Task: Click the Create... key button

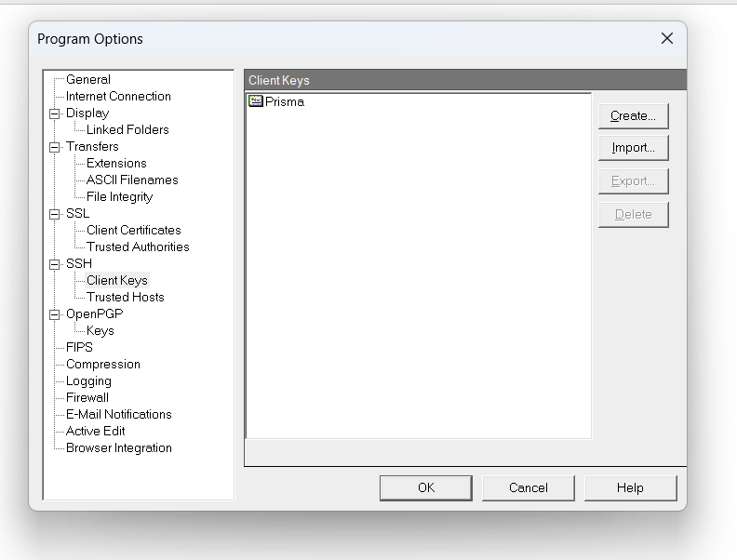Action: pos(633,116)
